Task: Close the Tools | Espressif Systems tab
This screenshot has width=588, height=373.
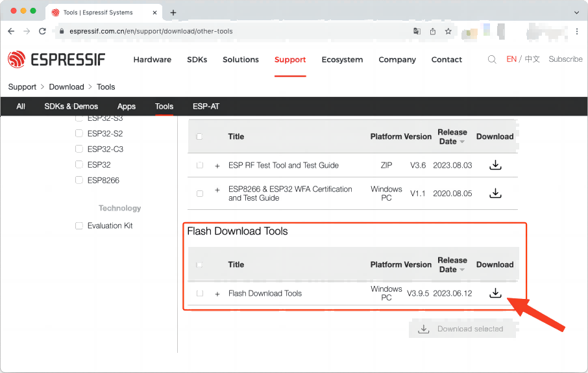Action: [x=154, y=12]
